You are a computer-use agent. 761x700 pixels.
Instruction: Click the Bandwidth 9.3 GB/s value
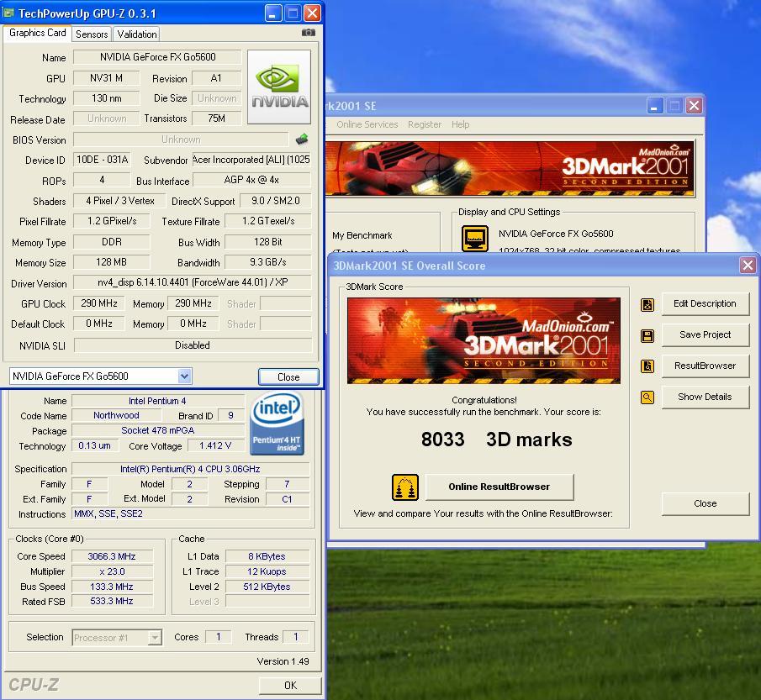tap(268, 262)
